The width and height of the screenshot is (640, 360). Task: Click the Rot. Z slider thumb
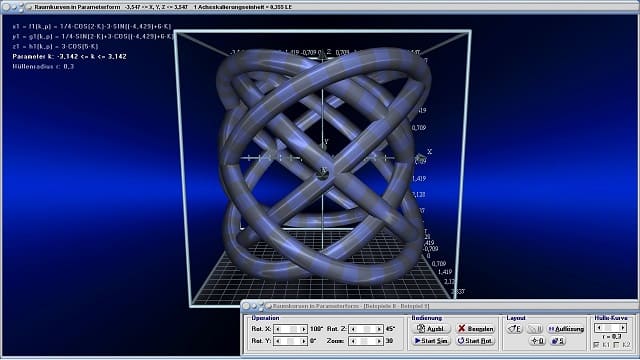pyautogui.click(x=367, y=329)
